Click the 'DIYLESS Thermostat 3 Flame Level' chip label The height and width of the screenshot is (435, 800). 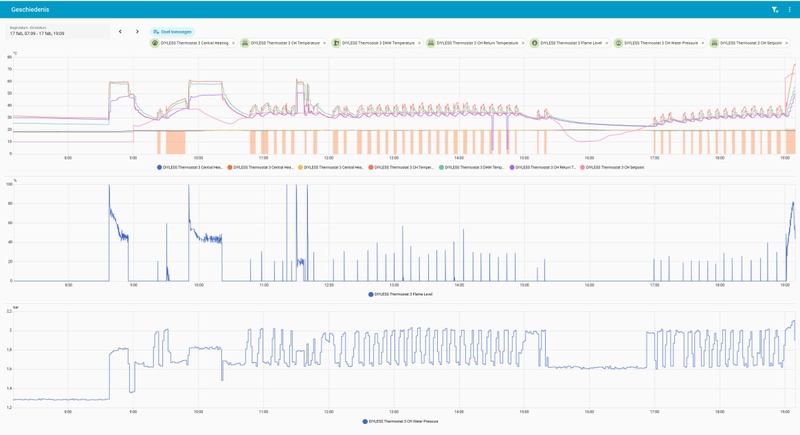point(571,43)
